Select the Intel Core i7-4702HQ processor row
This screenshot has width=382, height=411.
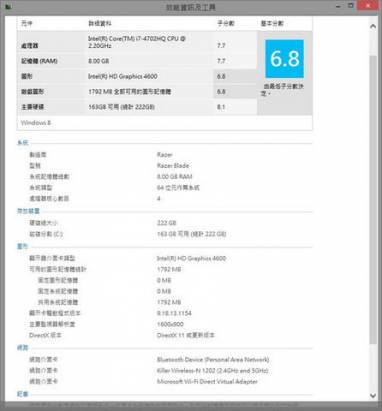(137, 42)
